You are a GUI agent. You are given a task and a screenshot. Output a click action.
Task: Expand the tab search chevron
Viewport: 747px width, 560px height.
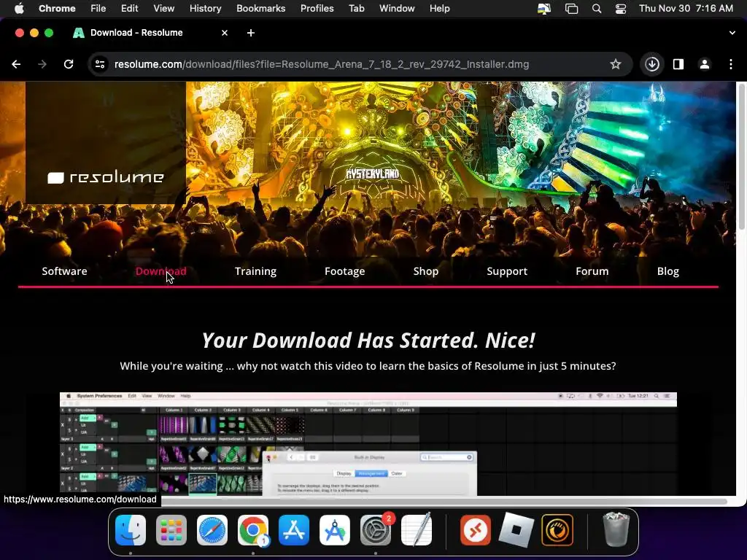click(732, 33)
